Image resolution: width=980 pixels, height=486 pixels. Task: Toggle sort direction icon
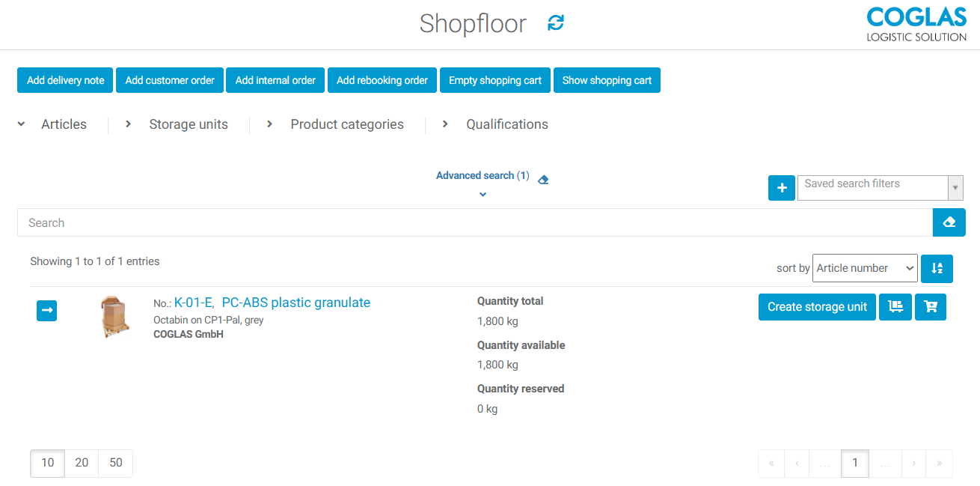click(x=937, y=268)
